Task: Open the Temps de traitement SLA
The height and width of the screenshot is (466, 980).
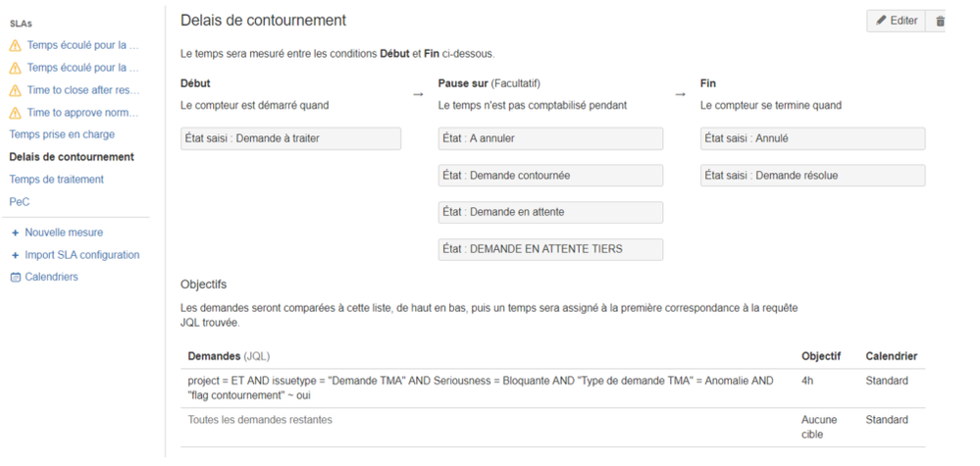Action: pyautogui.click(x=56, y=180)
